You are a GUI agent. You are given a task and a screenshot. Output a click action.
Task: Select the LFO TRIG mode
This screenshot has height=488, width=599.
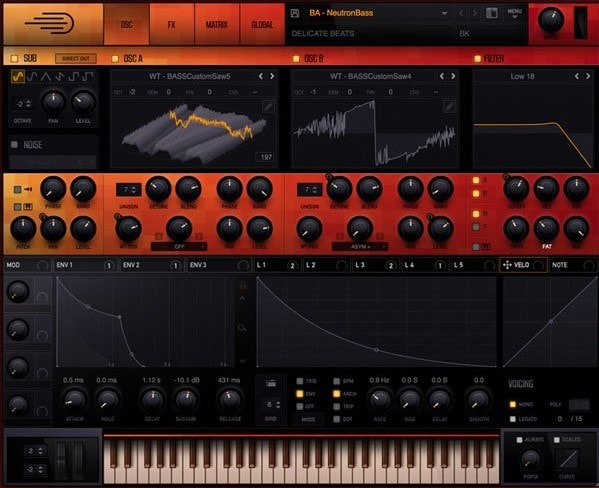300,381
